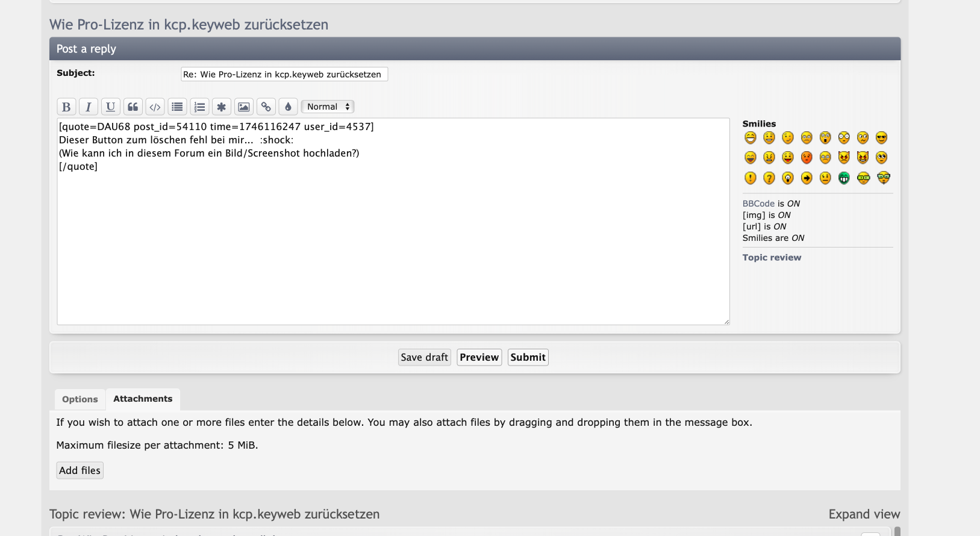
Task: Switch to the Options tab
Action: tap(80, 399)
